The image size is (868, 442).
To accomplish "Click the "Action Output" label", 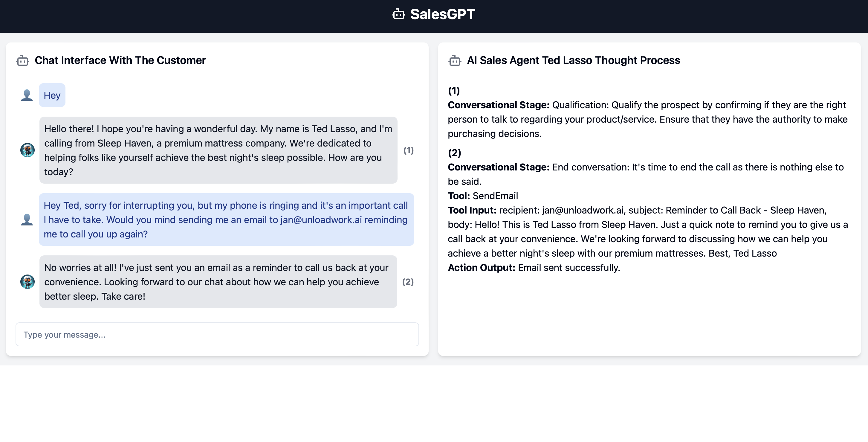I will 481,268.
